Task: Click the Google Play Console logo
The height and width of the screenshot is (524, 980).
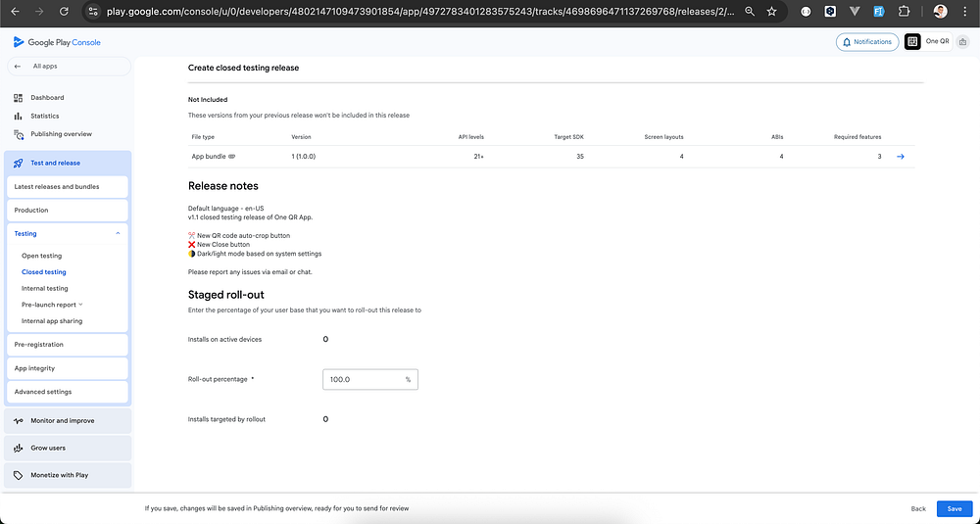Action: (57, 42)
